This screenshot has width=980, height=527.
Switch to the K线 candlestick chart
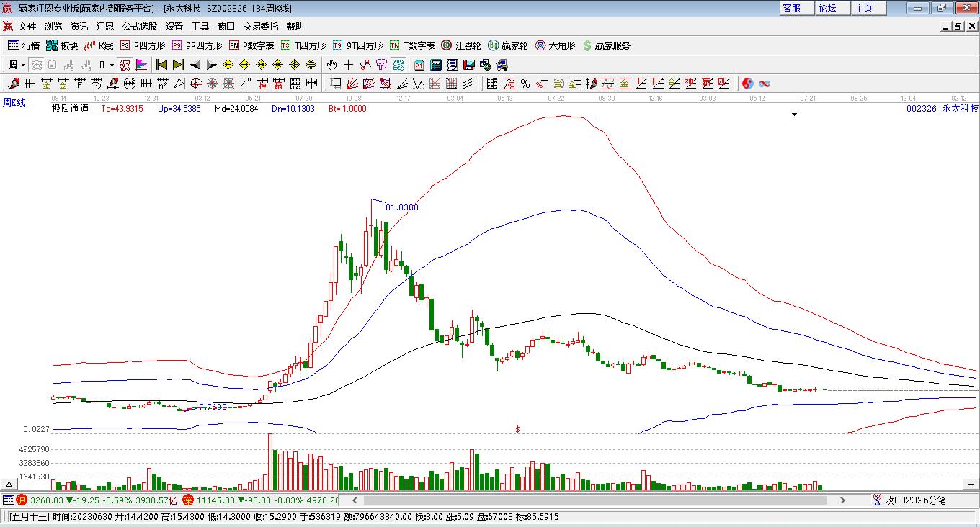[x=99, y=45]
